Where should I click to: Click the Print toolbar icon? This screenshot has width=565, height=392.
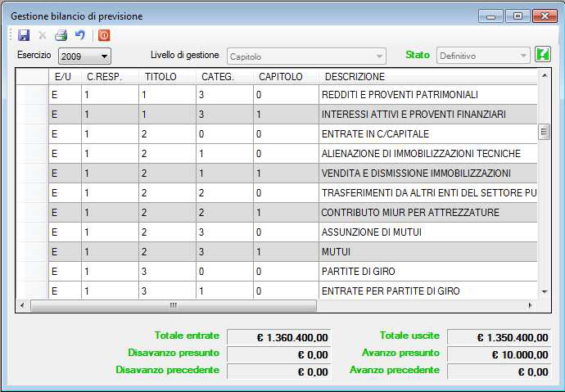click(x=61, y=35)
